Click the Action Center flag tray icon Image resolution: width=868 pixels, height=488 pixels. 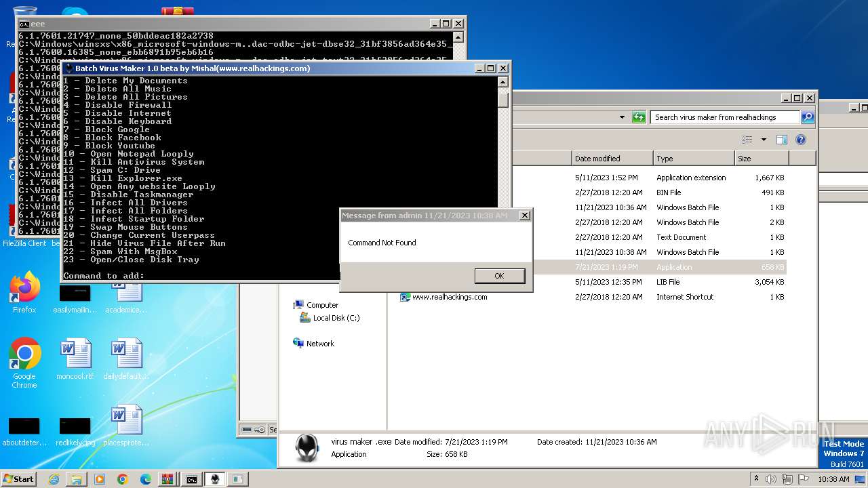click(x=804, y=479)
